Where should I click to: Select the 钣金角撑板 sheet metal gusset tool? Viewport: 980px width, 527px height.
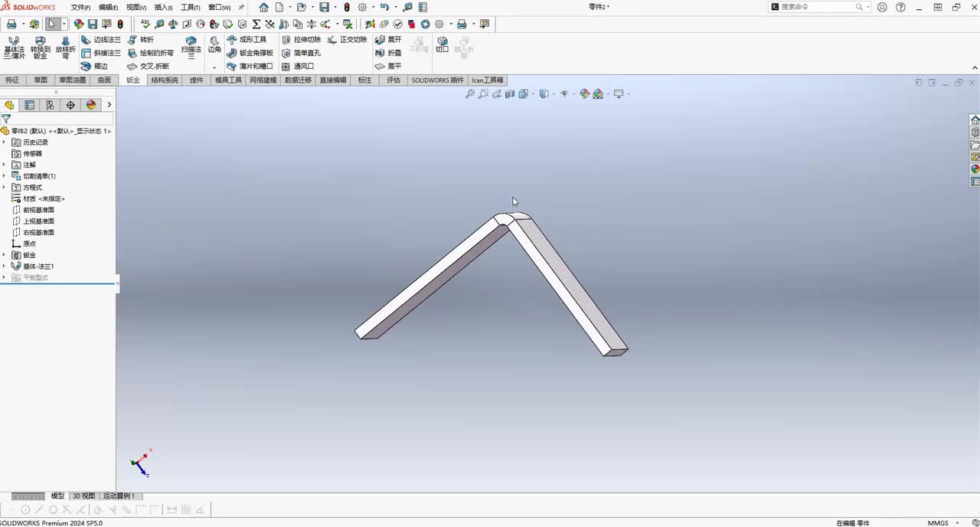pos(250,53)
